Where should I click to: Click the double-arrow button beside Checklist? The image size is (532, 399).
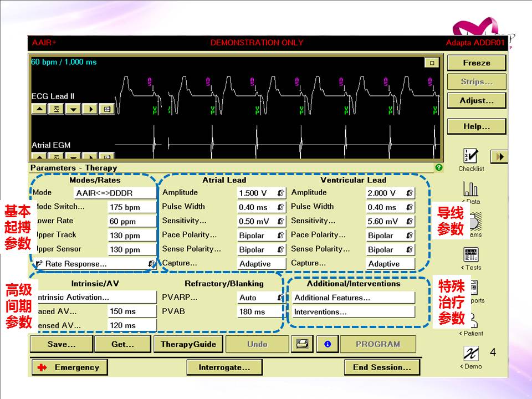tap(499, 156)
